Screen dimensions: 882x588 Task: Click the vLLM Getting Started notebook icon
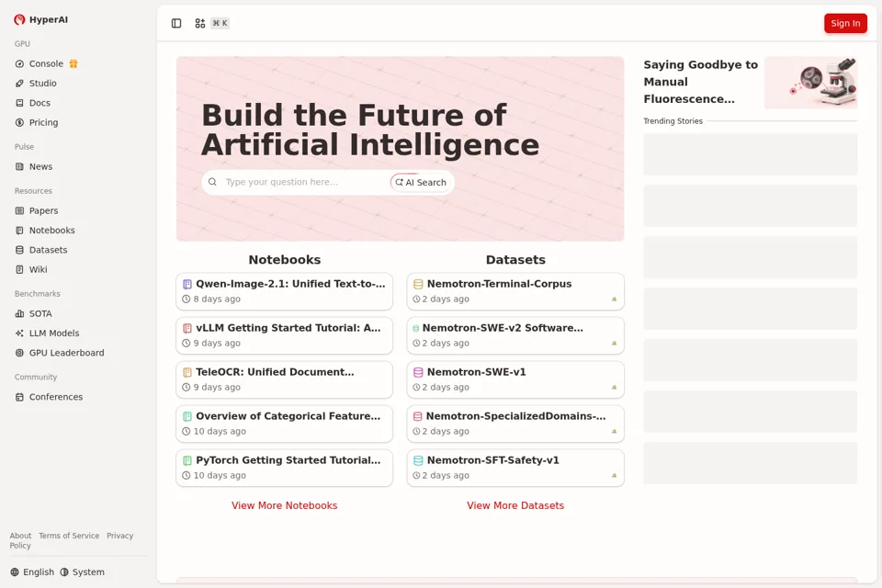point(187,328)
